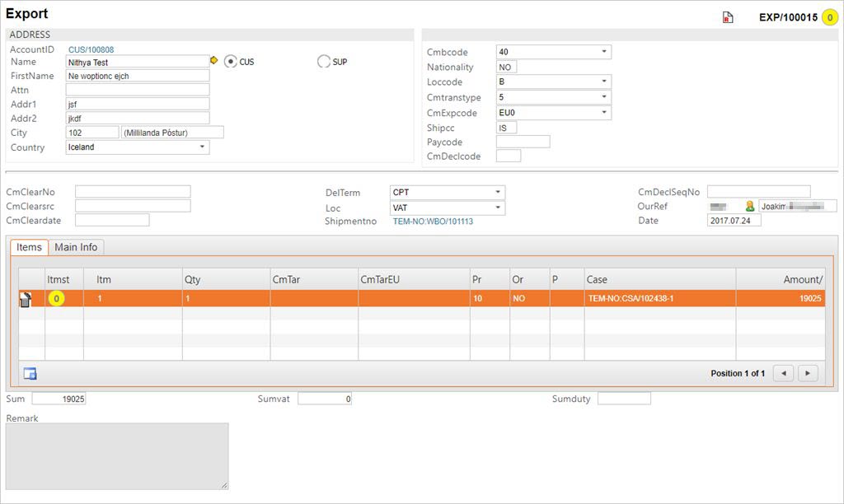Click the report document icon near EXP/100015
This screenshot has height=504, width=844.
[x=728, y=17]
